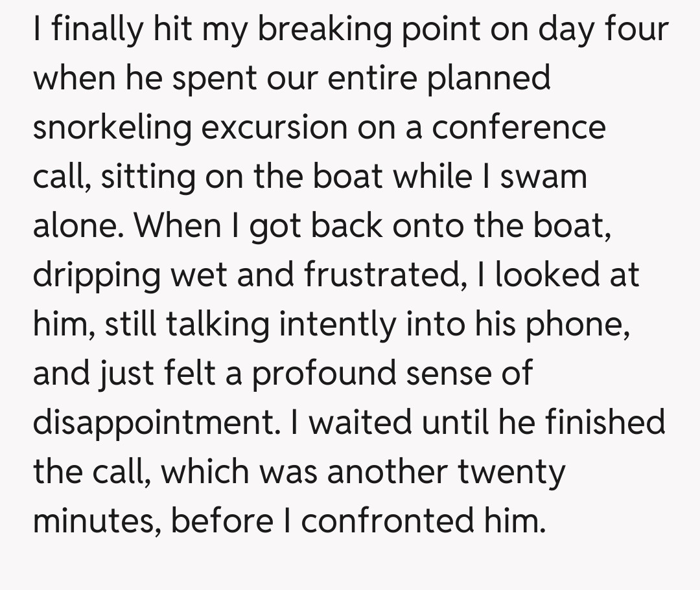This screenshot has width=700, height=590.
Task: Click the word "snorkeling"
Action: 112,128
